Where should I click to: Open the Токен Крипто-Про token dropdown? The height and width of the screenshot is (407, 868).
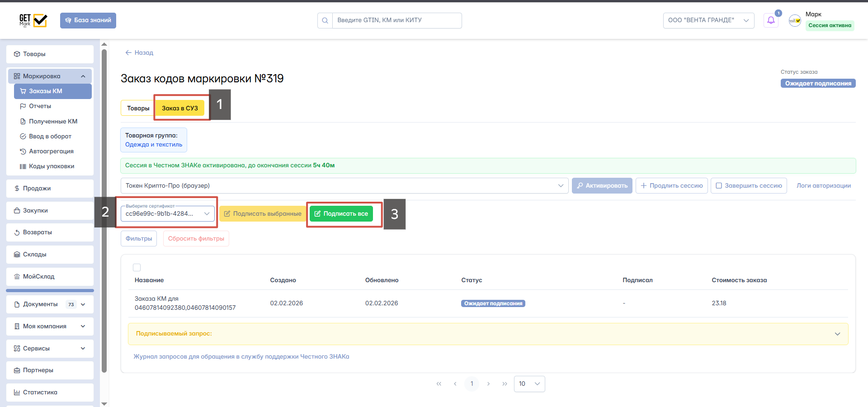[x=344, y=186]
